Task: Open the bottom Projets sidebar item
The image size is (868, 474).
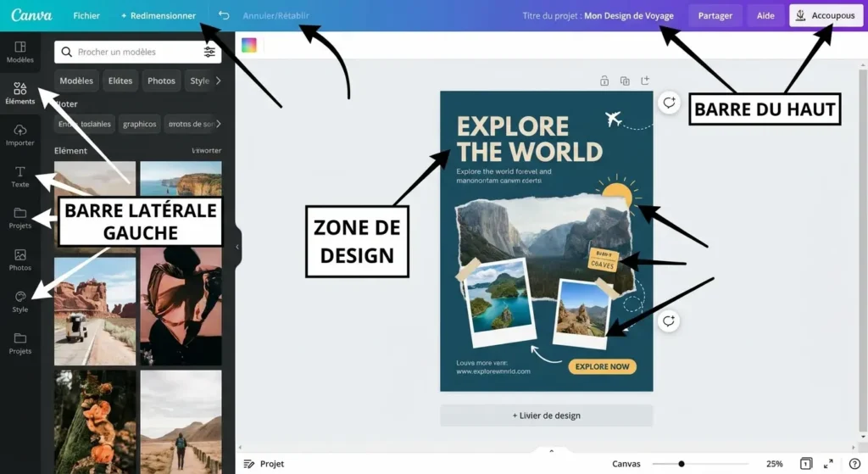Action: 20,343
